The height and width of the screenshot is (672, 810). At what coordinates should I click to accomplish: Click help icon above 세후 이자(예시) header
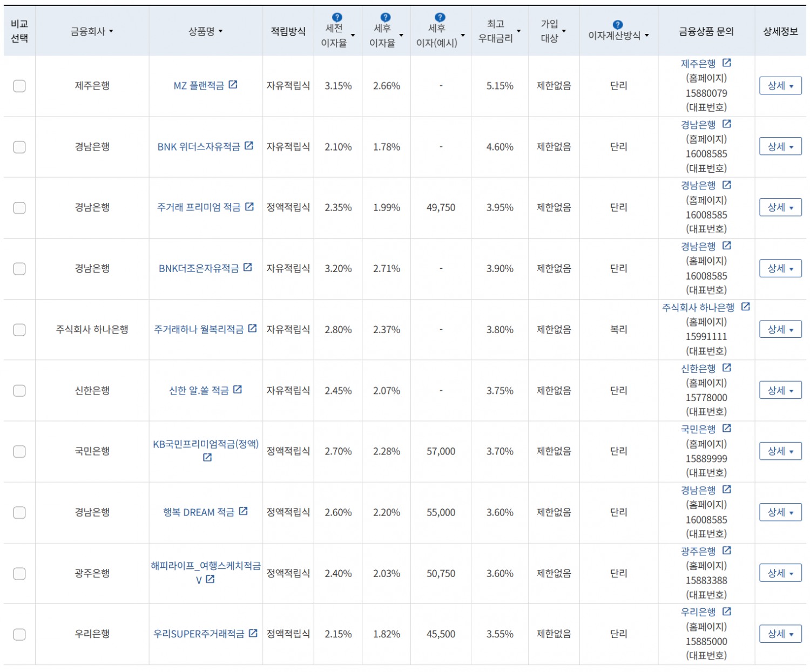point(440,18)
